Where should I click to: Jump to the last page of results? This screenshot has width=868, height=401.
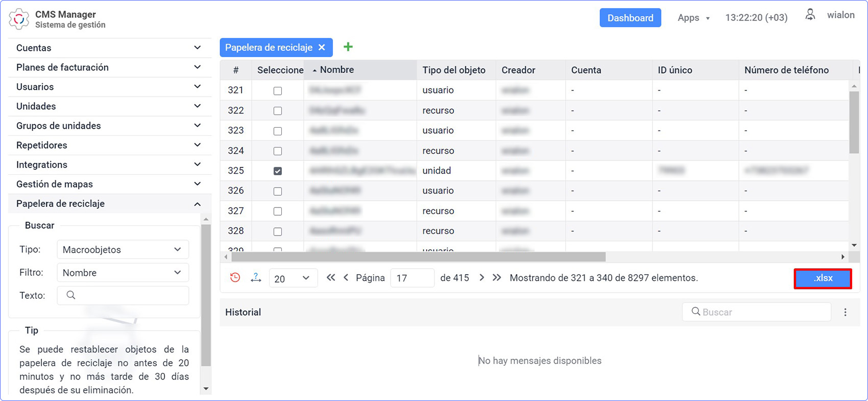497,278
